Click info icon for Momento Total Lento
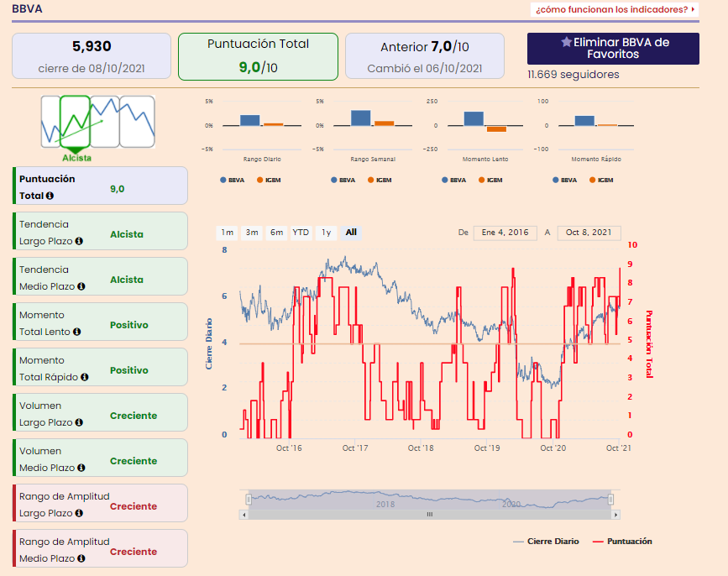 pyautogui.click(x=77, y=332)
